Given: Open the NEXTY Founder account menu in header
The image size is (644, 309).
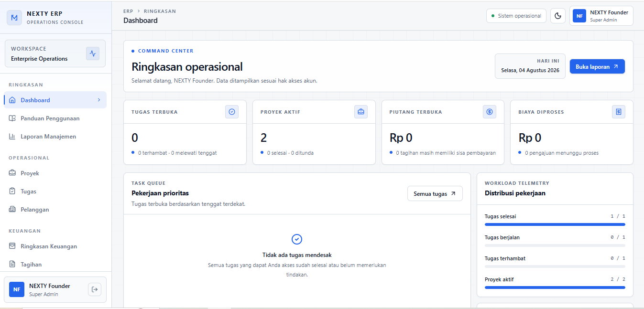Looking at the screenshot, I should (601, 16).
